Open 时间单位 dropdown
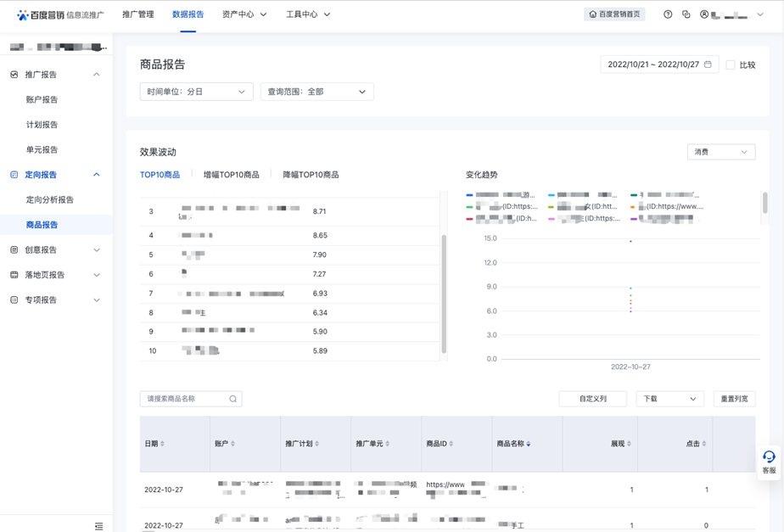 pyautogui.click(x=196, y=92)
